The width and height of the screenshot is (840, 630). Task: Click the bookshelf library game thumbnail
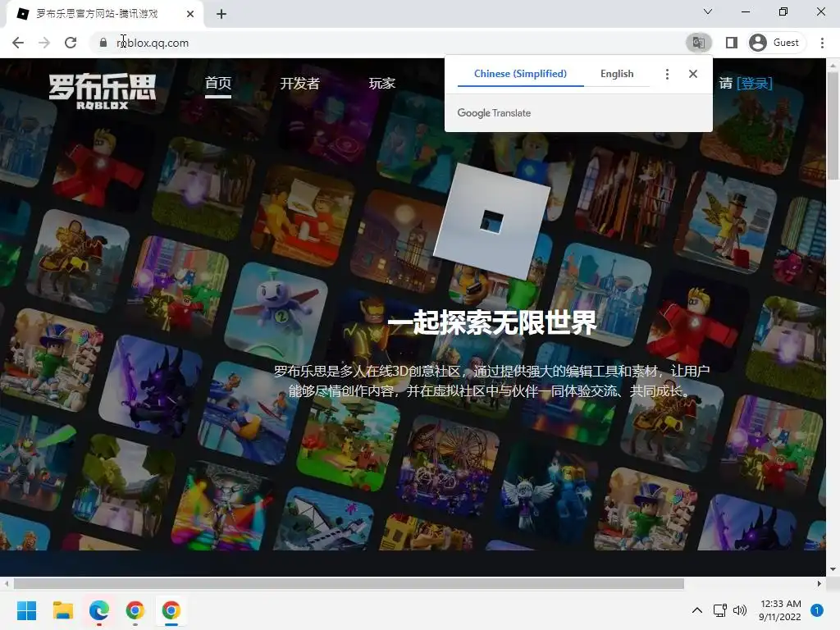coord(624,196)
